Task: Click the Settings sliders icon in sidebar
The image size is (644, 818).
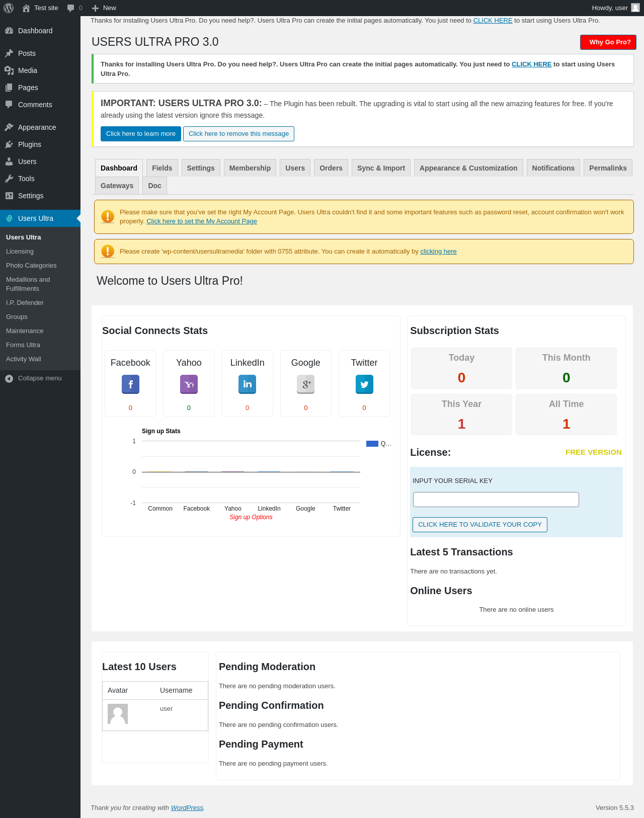Action: [9, 196]
